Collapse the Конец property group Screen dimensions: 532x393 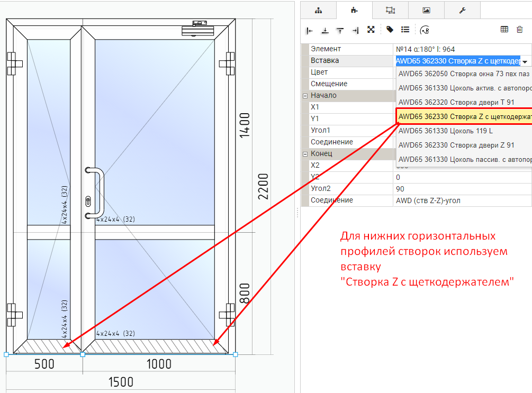tap(305, 154)
